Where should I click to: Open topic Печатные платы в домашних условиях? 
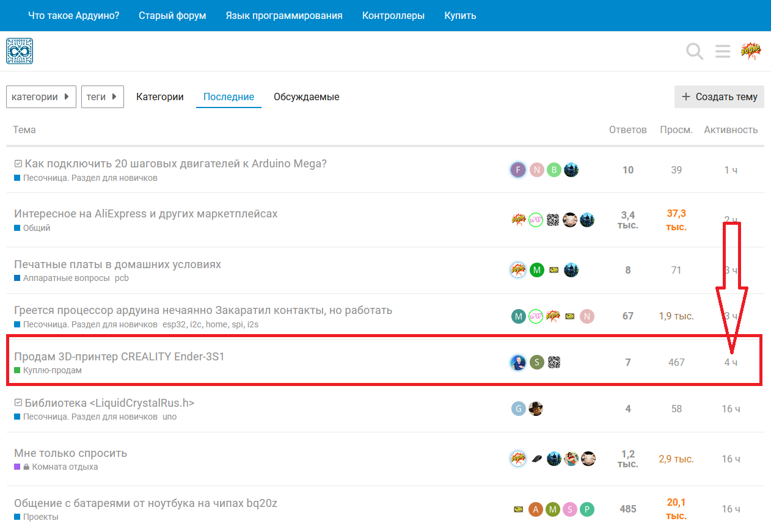[117, 264]
